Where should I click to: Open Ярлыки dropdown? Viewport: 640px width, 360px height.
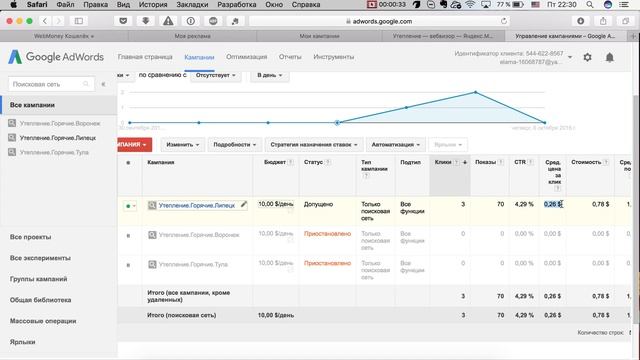[x=448, y=144]
